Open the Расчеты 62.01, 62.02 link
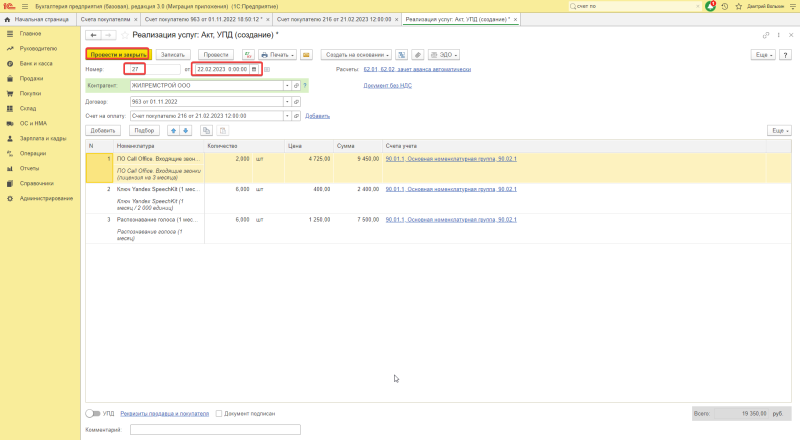 pyautogui.click(x=417, y=69)
